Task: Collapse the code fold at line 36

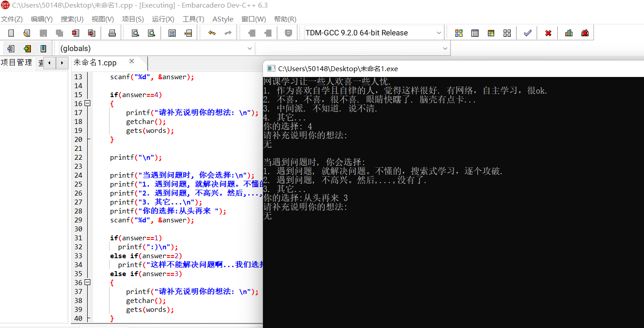Action: (x=88, y=282)
